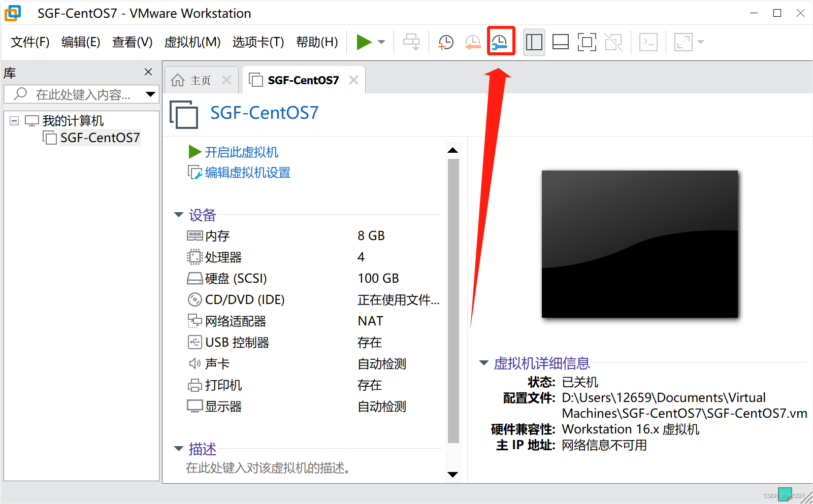Viewport: 813px width, 504px height.
Task: Click the 处理器 device row
Action: pyautogui.click(x=313, y=257)
